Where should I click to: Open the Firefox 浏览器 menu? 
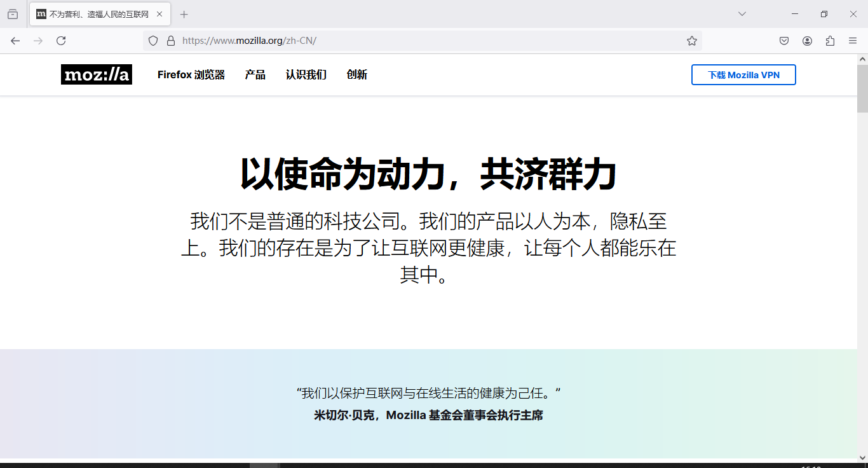pos(191,75)
